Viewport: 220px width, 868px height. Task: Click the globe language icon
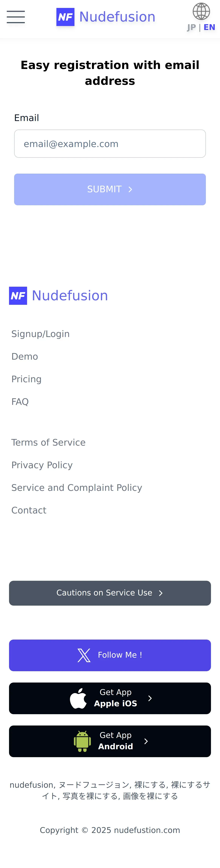(201, 11)
